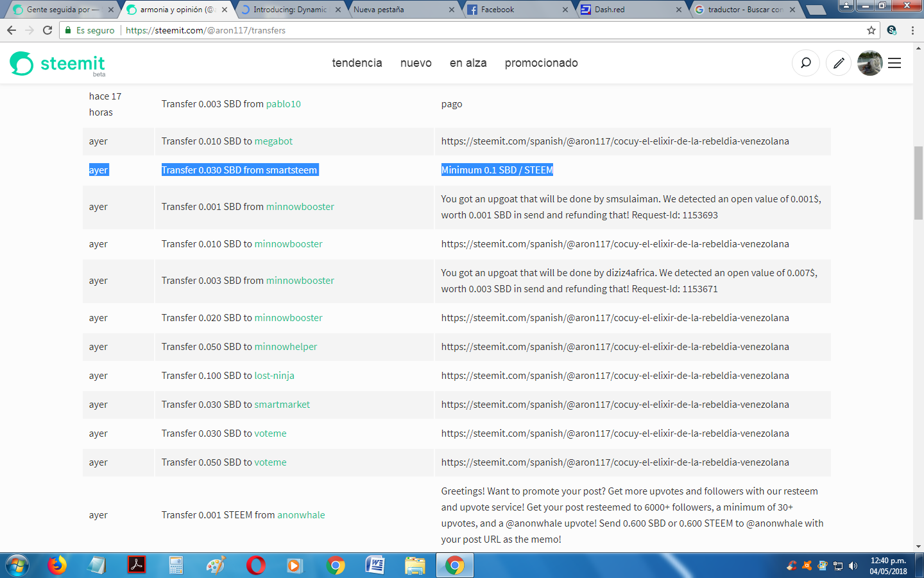Viewport: 924px width, 578px height.
Task: Open the minnowhelper user link
Action: 286,347
